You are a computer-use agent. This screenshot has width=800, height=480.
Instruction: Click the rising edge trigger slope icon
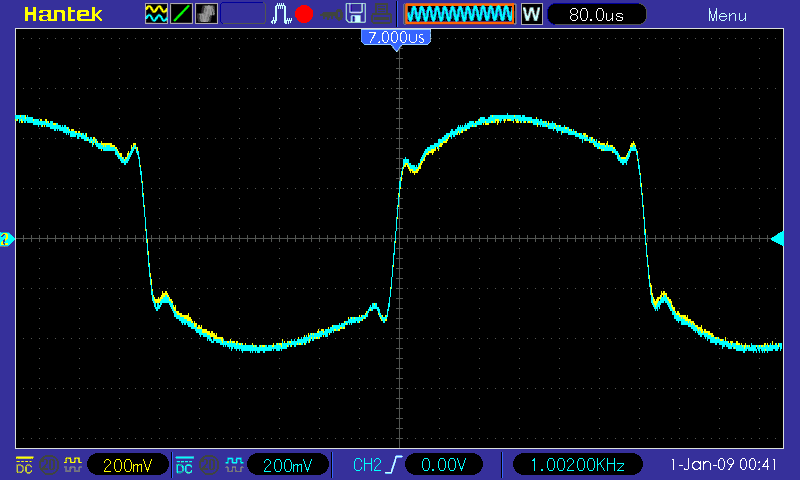(x=394, y=465)
